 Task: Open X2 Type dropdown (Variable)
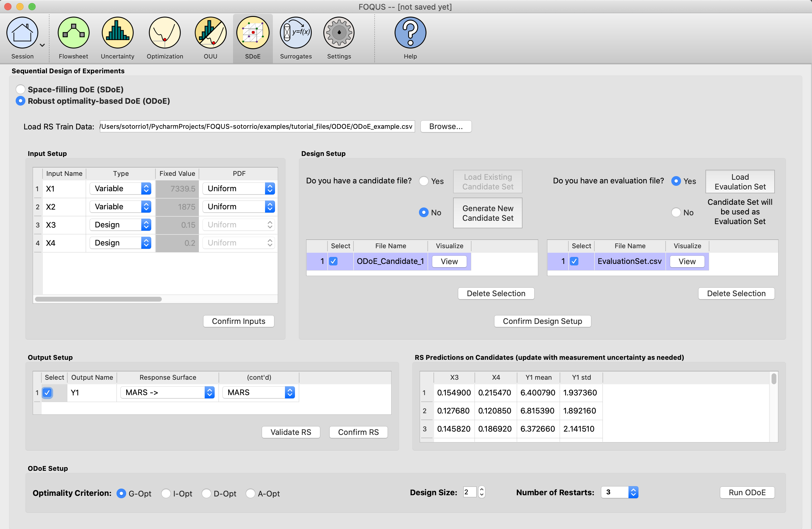pyautogui.click(x=120, y=207)
